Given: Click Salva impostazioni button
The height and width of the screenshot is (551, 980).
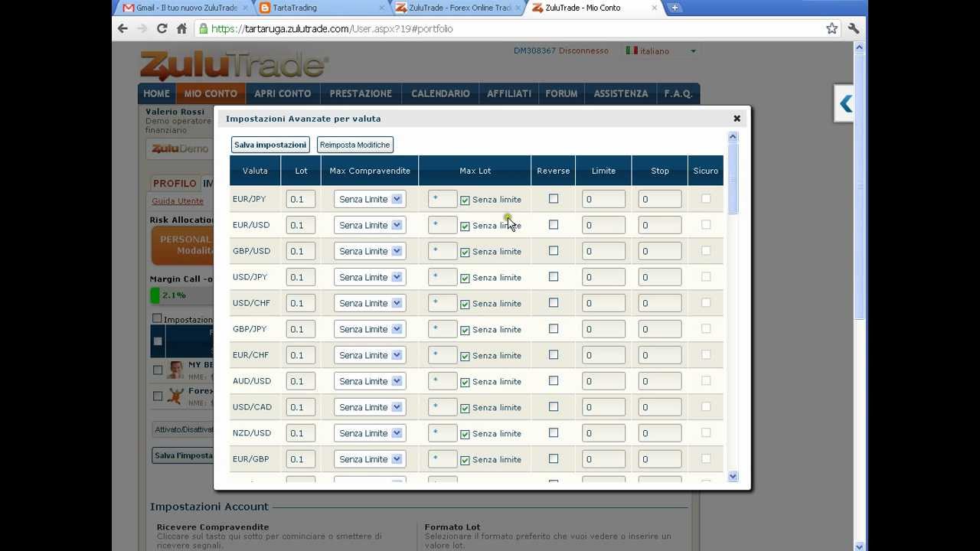Looking at the screenshot, I should [270, 145].
